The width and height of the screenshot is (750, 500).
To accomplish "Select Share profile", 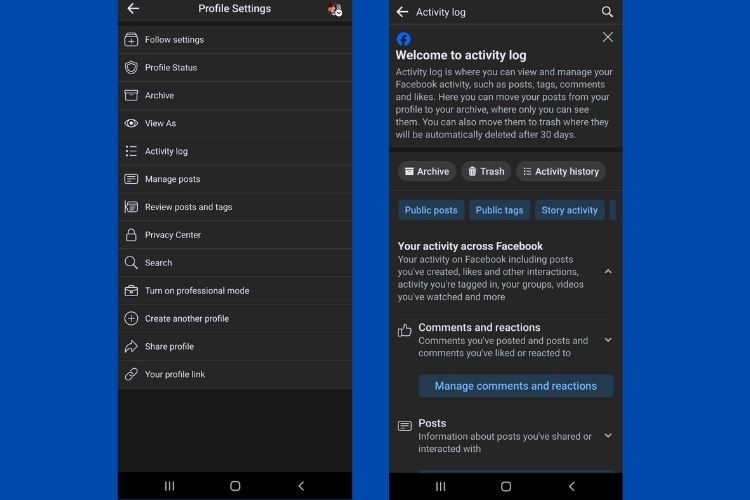I will 235,346.
